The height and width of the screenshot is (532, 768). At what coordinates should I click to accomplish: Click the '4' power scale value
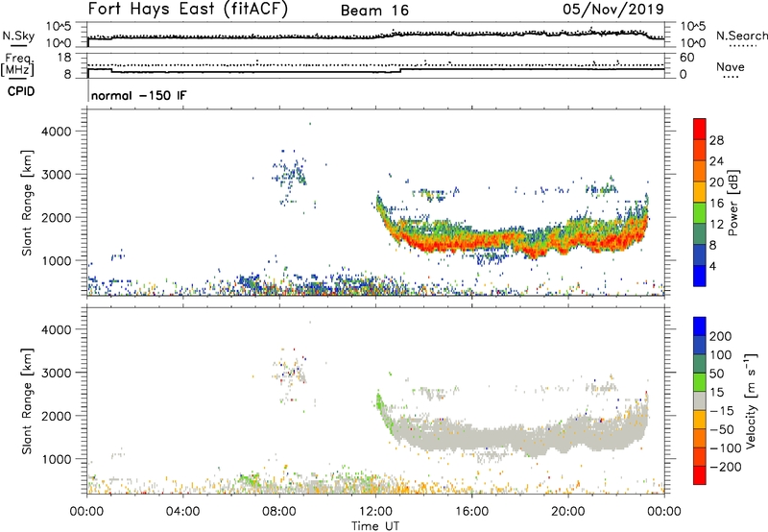(712, 266)
